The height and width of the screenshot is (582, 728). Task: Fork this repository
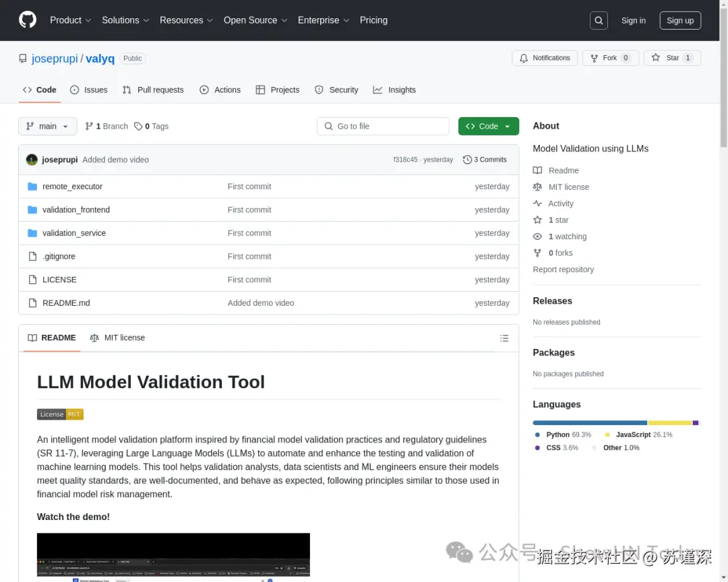tap(611, 58)
